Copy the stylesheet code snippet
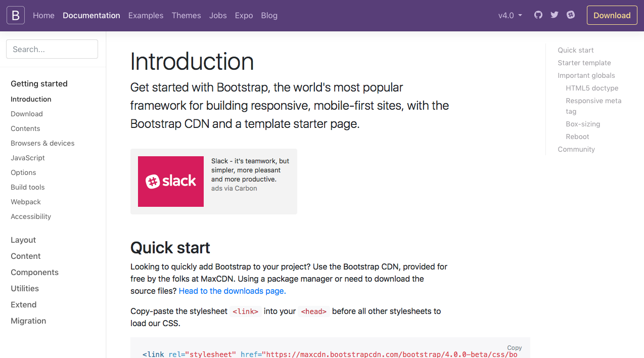Image resolution: width=644 pixels, height=358 pixels. [x=514, y=347]
